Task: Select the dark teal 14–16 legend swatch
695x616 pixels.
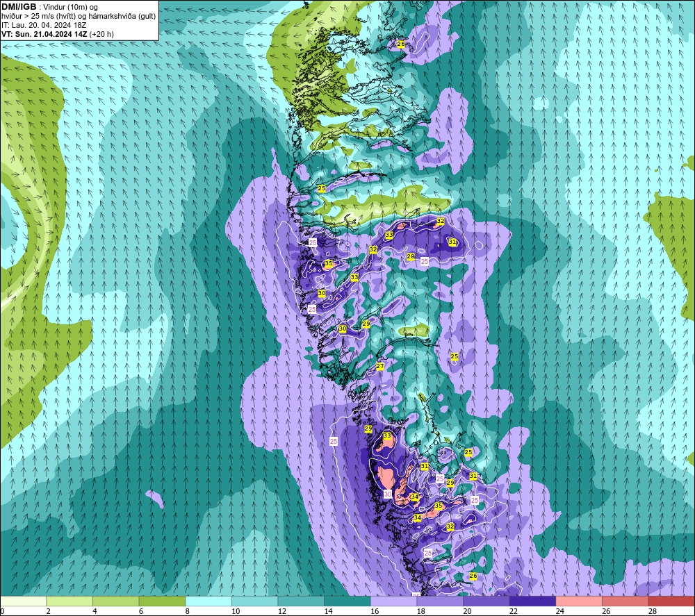Action: (x=347, y=601)
